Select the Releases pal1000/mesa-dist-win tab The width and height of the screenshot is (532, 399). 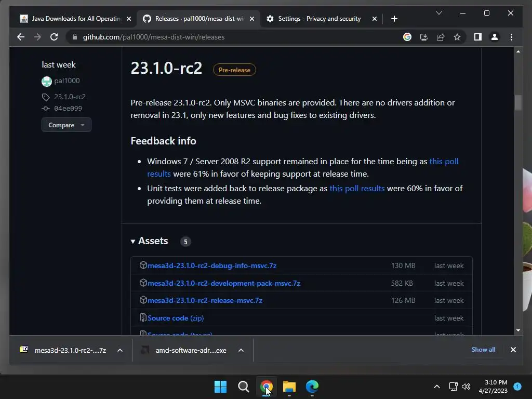(199, 19)
